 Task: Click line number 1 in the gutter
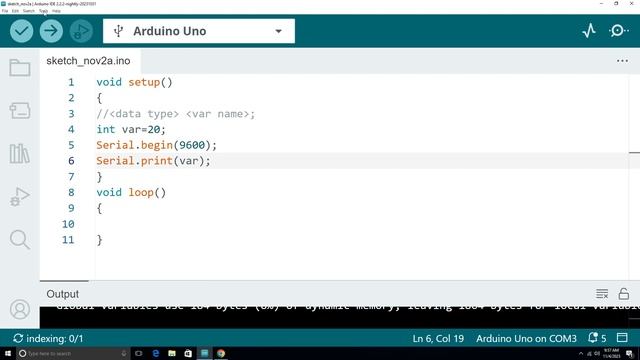71,82
